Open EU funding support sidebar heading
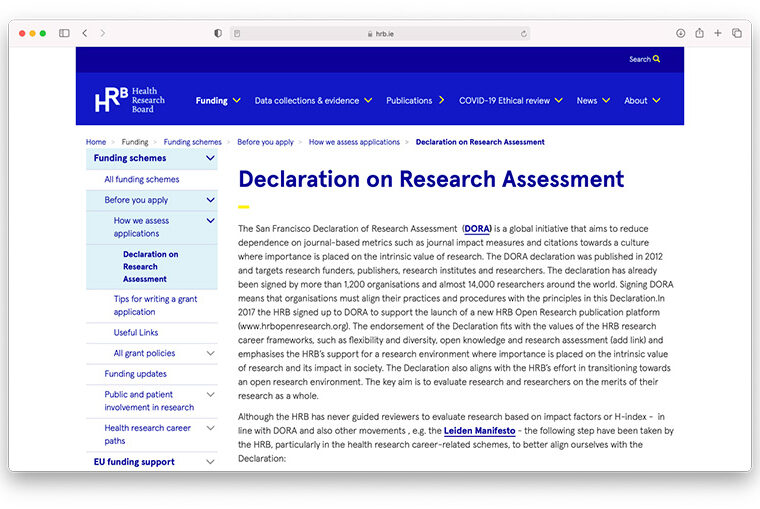The width and height of the screenshot is (760, 509). [x=134, y=462]
